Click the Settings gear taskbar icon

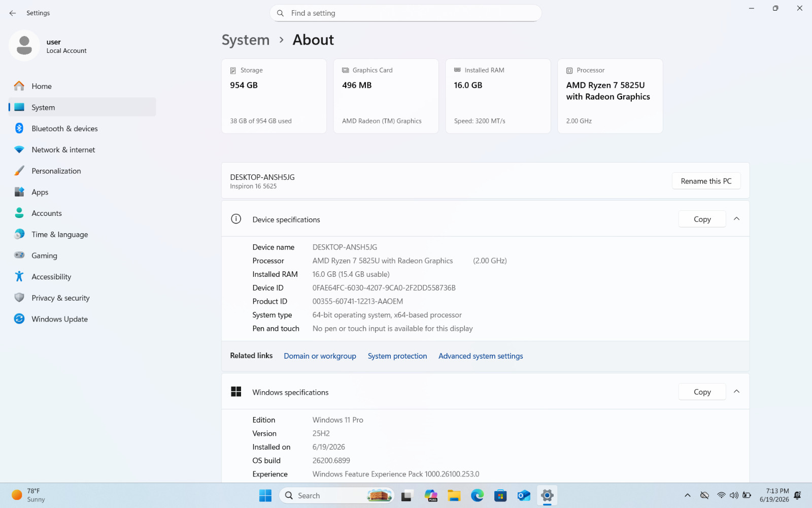(x=547, y=496)
